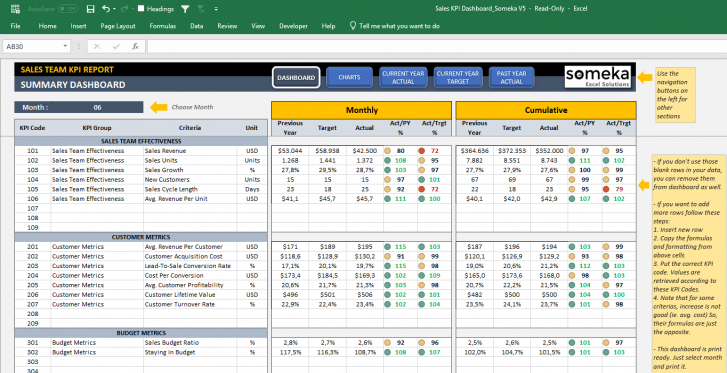The height and width of the screenshot is (373, 727).
Task: Click the $53.044 previous year cell
Action: (290, 151)
